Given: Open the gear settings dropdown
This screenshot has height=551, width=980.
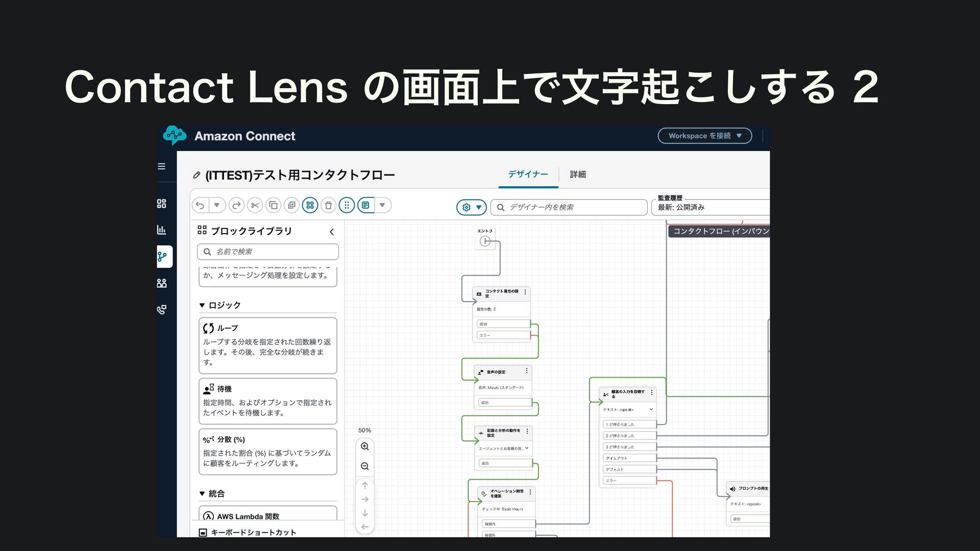Looking at the screenshot, I should pos(471,207).
